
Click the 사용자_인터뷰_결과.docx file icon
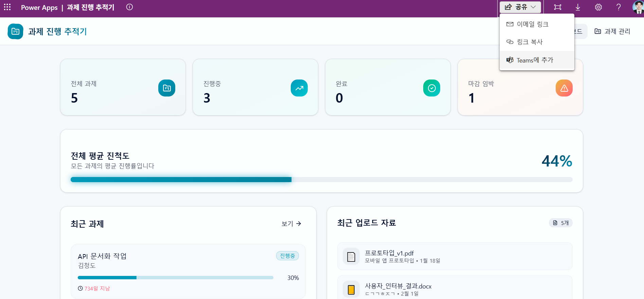tap(351, 289)
